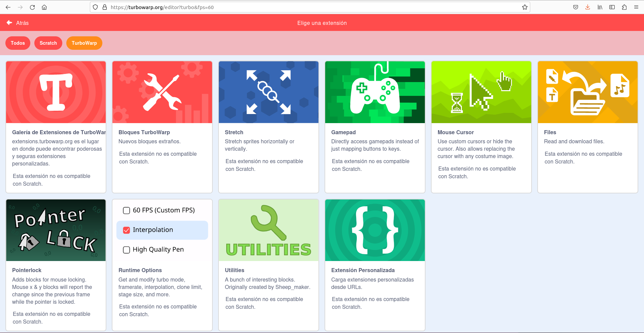Click 'Nuevos bloques extraños.' description
644x333 pixels.
tap(149, 141)
